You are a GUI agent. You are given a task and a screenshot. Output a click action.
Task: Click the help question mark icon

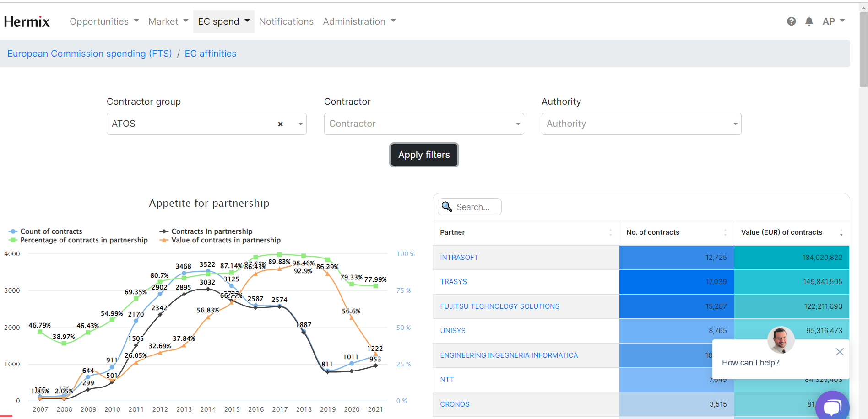point(791,21)
